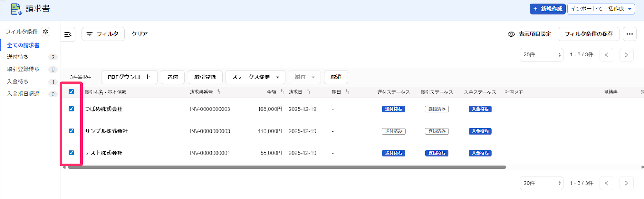The image size is (644, 199).
Task: Collapse the sidebar panel toggle icon
Action: pyautogui.click(x=68, y=34)
